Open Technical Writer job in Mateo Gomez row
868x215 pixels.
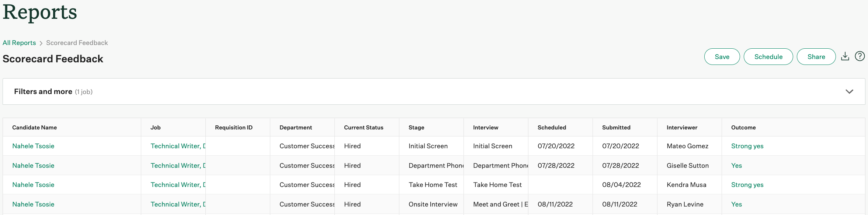(x=178, y=146)
